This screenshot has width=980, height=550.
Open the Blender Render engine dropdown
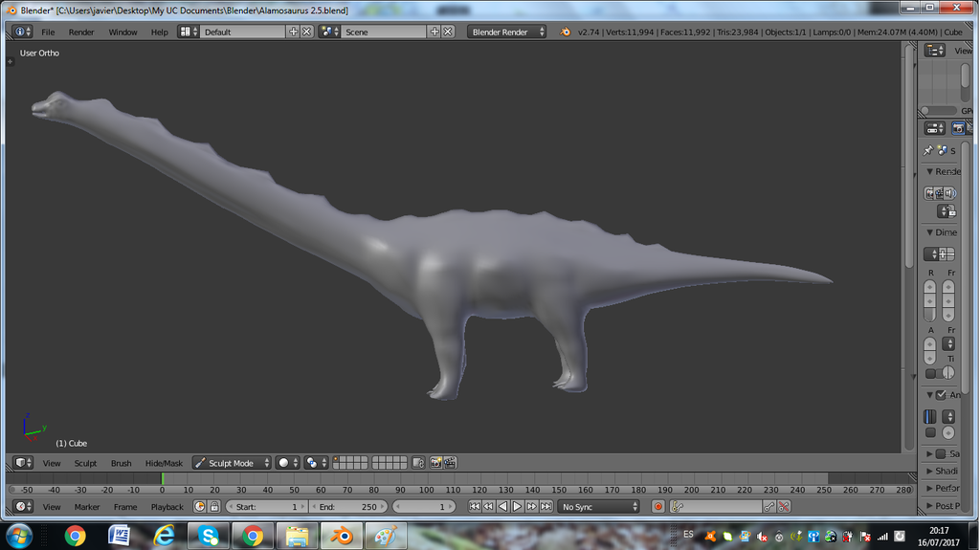point(506,32)
